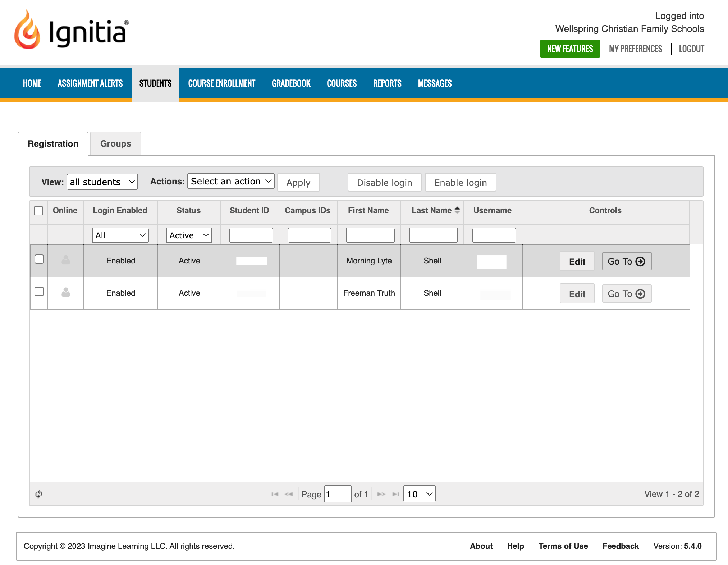Edit the Morning Lyte student
This screenshot has width=728, height=565.
tap(577, 262)
